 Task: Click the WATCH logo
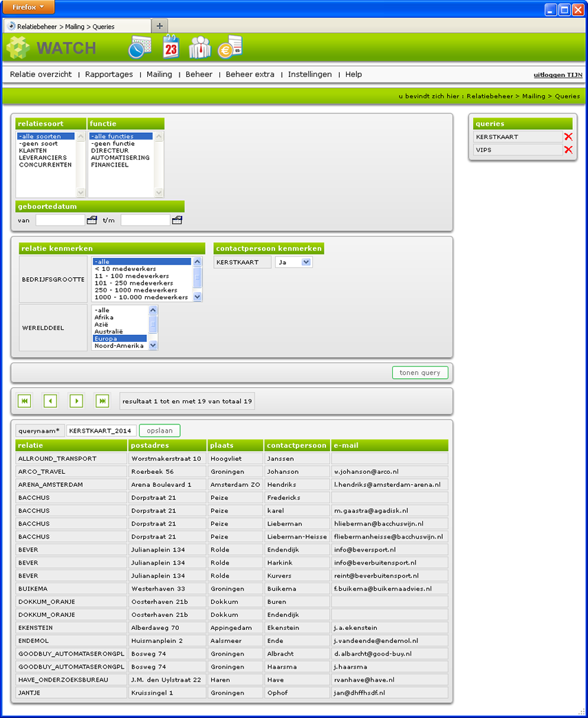[52, 47]
